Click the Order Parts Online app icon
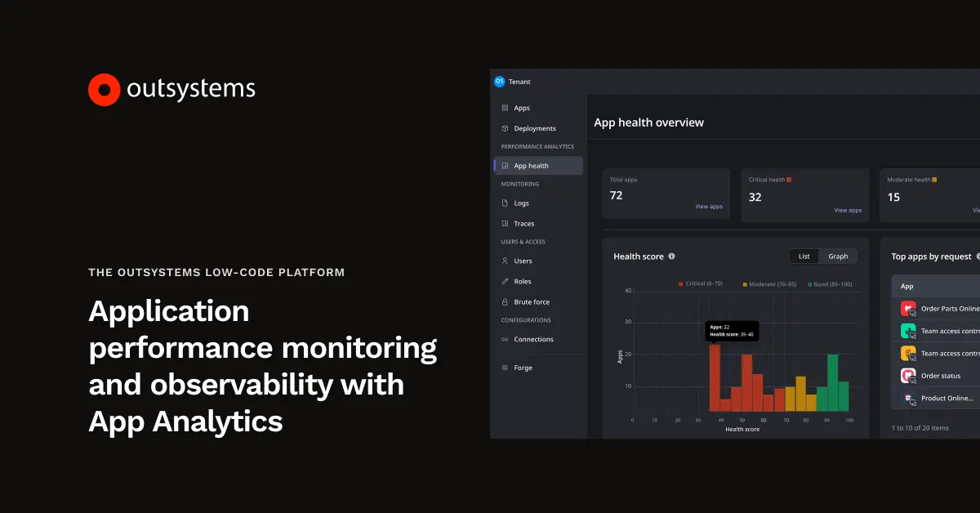Screen dimensions: 980x513 909,308
